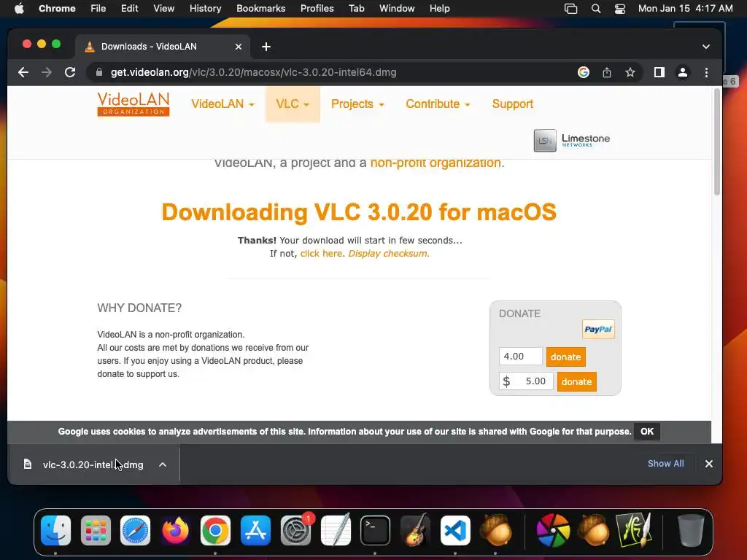
Task: Expand the Projects navigation dropdown
Action: click(x=357, y=104)
